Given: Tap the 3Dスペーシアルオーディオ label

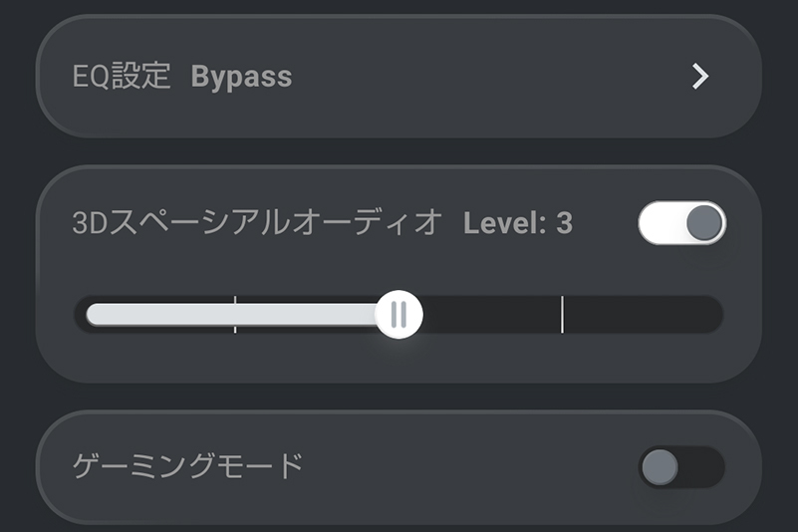Looking at the screenshot, I should coord(257,223).
